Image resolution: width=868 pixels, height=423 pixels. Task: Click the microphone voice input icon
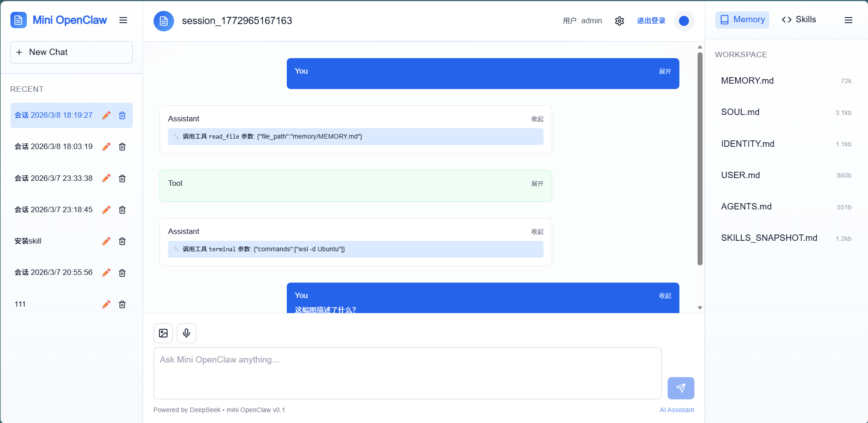pos(186,333)
